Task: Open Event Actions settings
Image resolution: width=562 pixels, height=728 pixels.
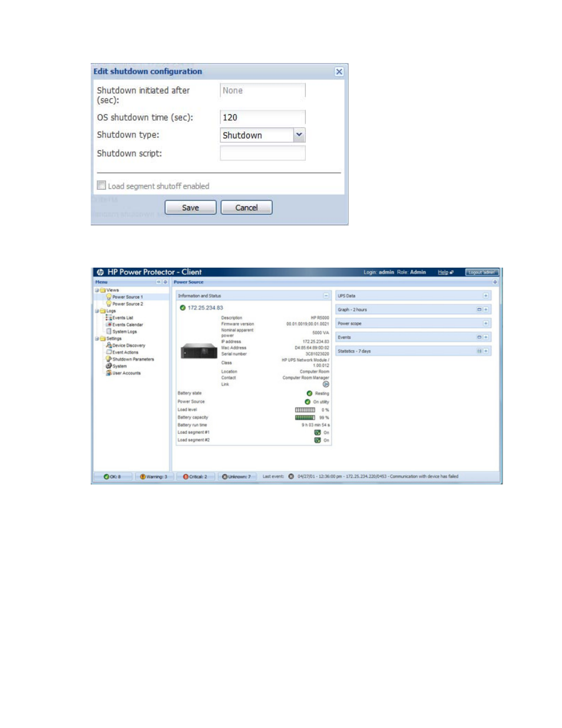Action: [125, 353]
